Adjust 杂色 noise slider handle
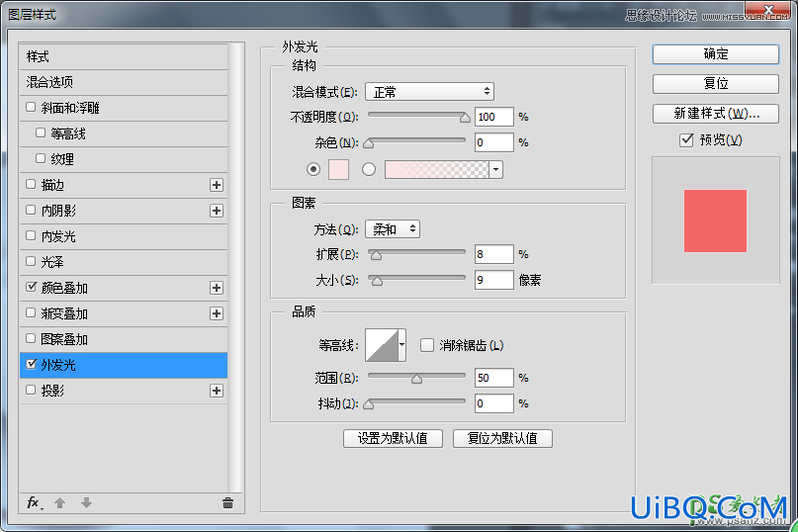 coord(369,144)
